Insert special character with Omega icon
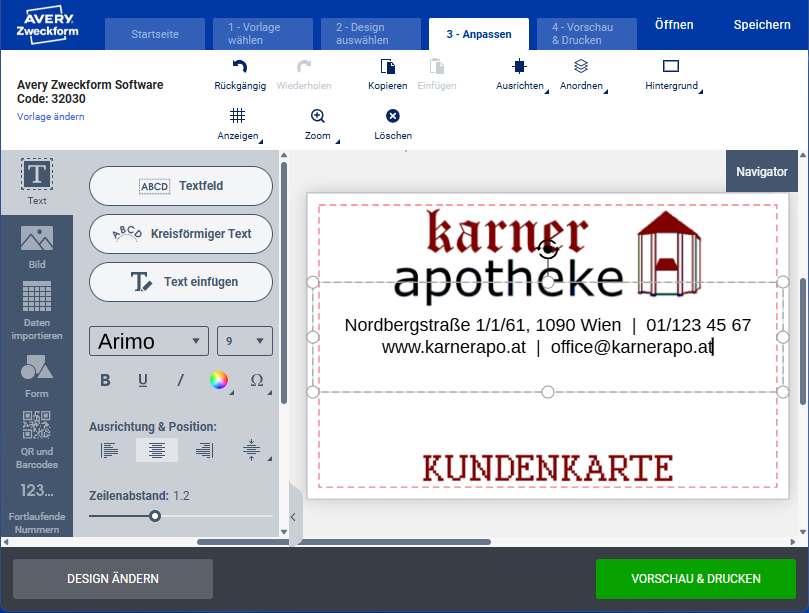Screen dimensions: 809x613 coord(257,381)
